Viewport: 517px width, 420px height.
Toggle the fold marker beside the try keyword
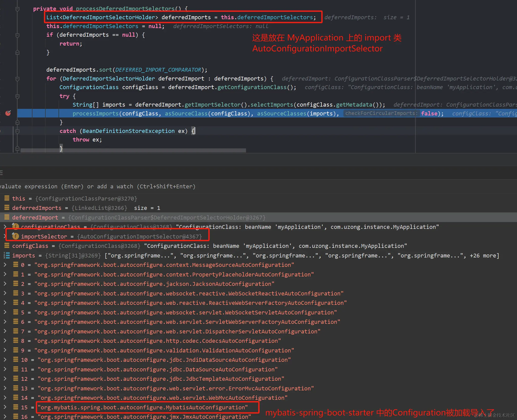pyautogui.click(x=17, y=96)
